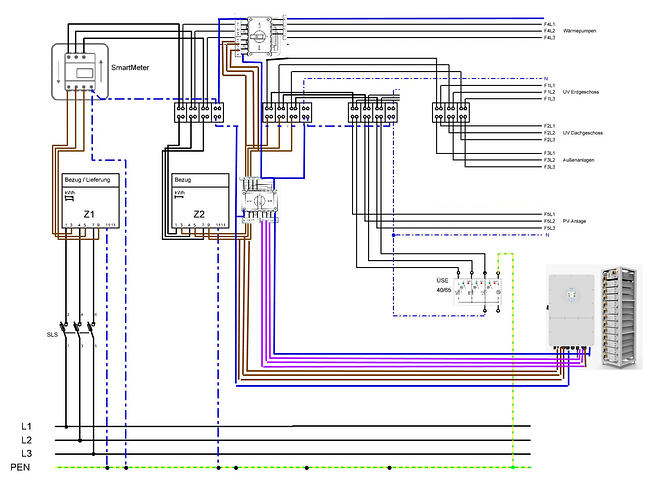Image resolution: width=668 pixels, height=499 pixels.
Task: Click the 'F1L2' line label
Action: click(x=549, y=92)
